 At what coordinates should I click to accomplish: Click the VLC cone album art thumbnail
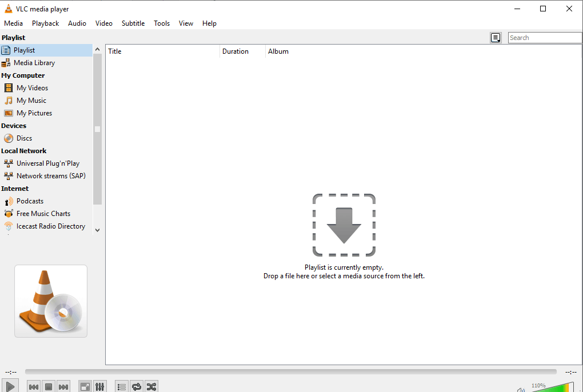[x=51, y=301]
